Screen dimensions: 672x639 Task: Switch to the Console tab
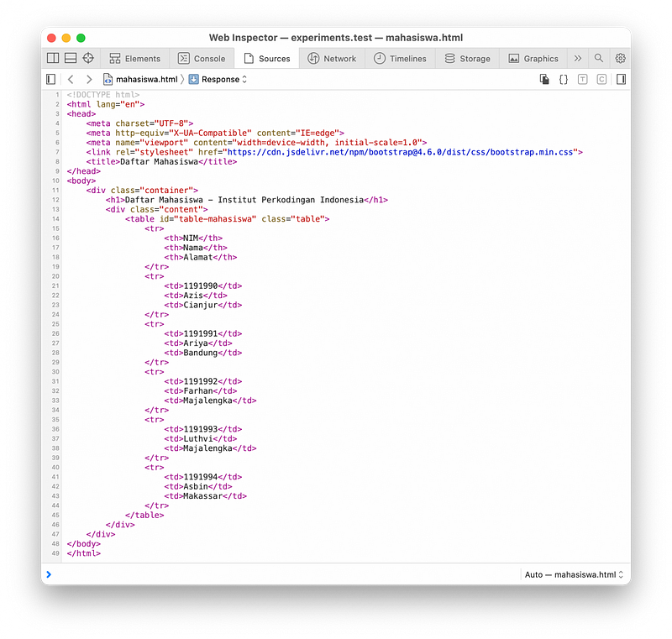tap(202, 59)
